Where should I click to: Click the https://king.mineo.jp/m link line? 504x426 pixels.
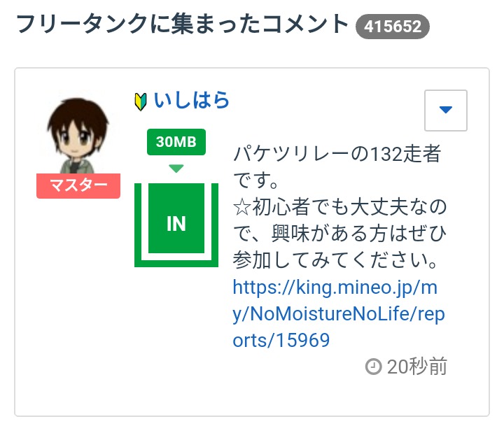(x=335, y=287)
